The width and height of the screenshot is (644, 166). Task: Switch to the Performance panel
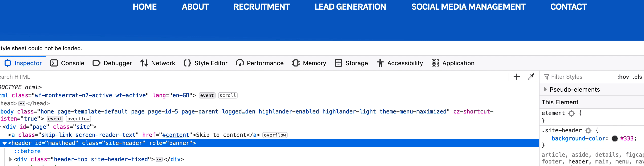265,63
